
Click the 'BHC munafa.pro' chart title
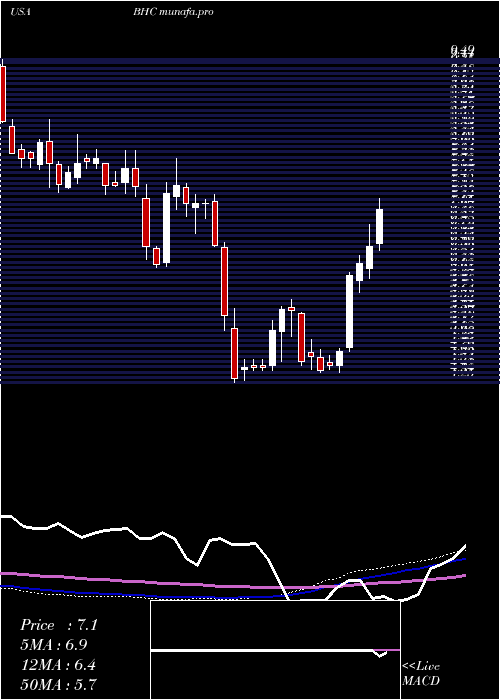[173, 12]
